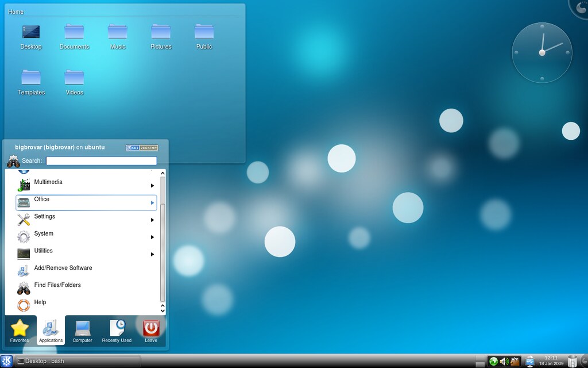Launch Find Files/Folders

[86, 288]
